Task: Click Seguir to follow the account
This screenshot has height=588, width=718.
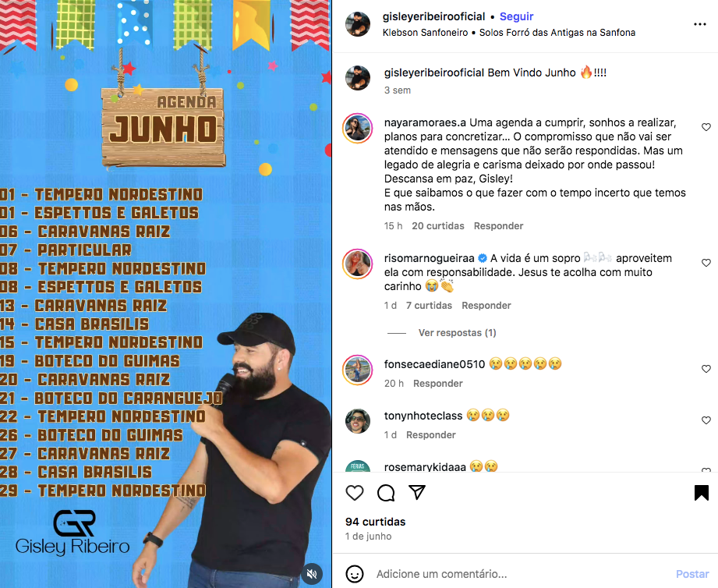Action: tap(517, 16)
